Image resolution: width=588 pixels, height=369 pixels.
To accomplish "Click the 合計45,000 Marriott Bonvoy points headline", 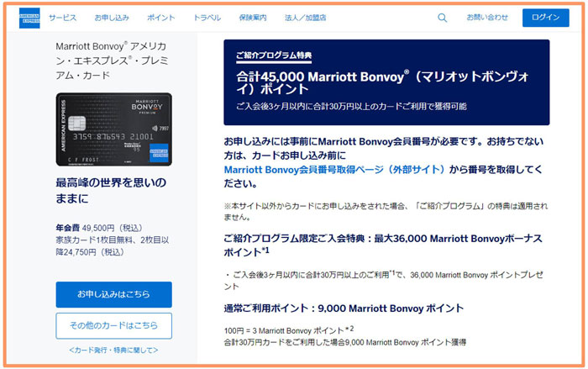I will click(x=382, y=82).
